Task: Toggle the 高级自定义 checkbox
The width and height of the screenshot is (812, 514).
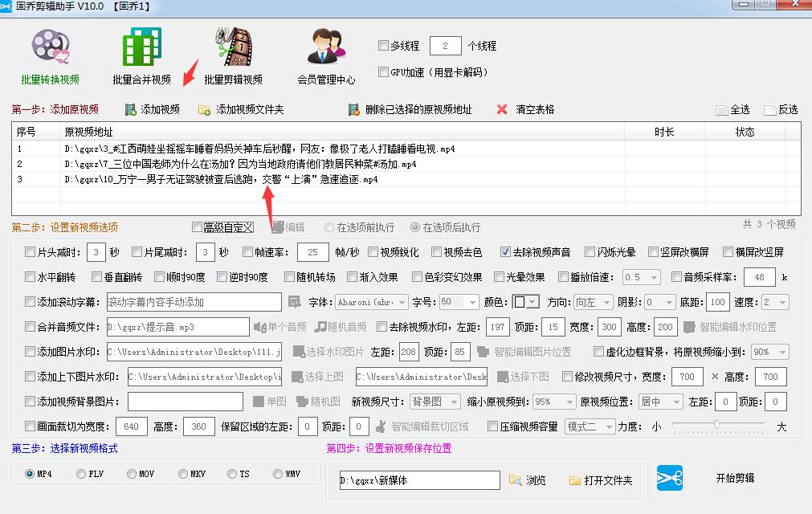Action: [197, 226]
